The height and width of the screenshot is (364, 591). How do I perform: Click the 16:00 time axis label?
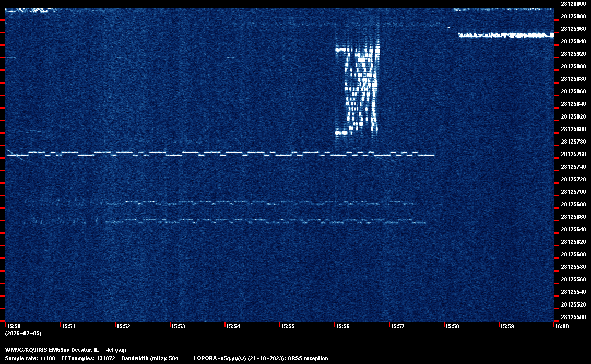(x=561, y=326)
